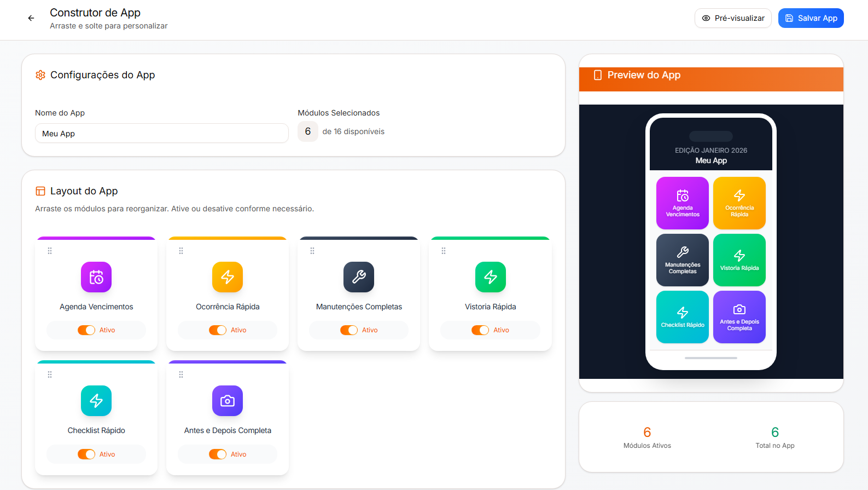
Task: Click the 'Checklist Rápido' card label
Action: [96, 430]
